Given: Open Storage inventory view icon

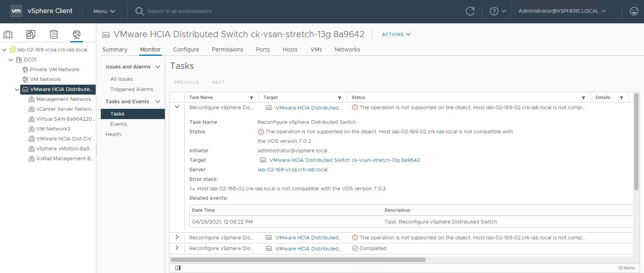Looking at the screenshot, I should [x=54, y=34].
